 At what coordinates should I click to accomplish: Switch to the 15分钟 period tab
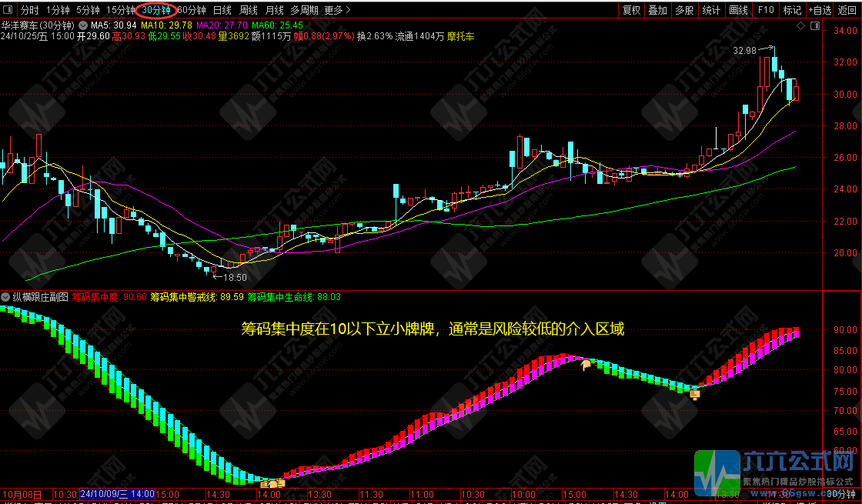pyautogui.click(x=120, y=10)
